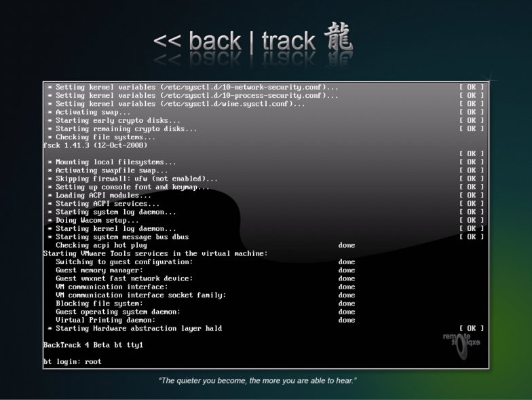Click the 'BackTrack 4 Beta bt tty1' text

coord(94,345)
